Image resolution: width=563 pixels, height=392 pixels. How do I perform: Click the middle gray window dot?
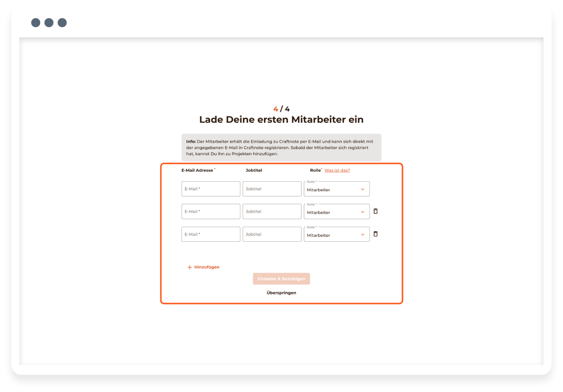click(49, 23)
